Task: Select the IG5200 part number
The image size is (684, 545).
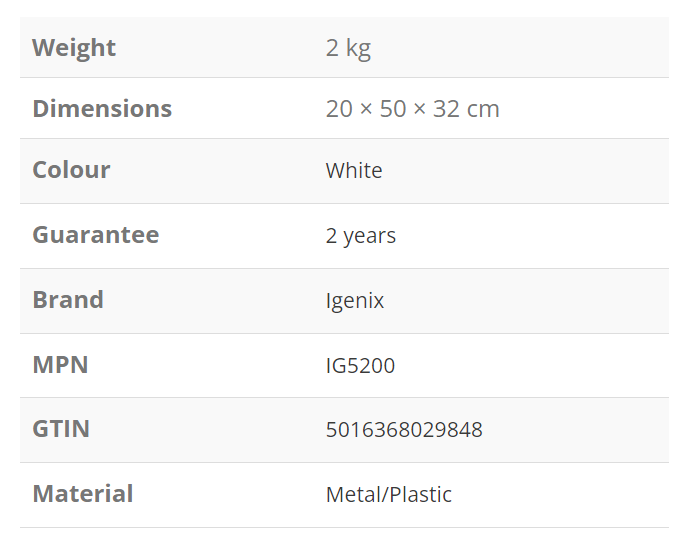Action: [360, 366]
